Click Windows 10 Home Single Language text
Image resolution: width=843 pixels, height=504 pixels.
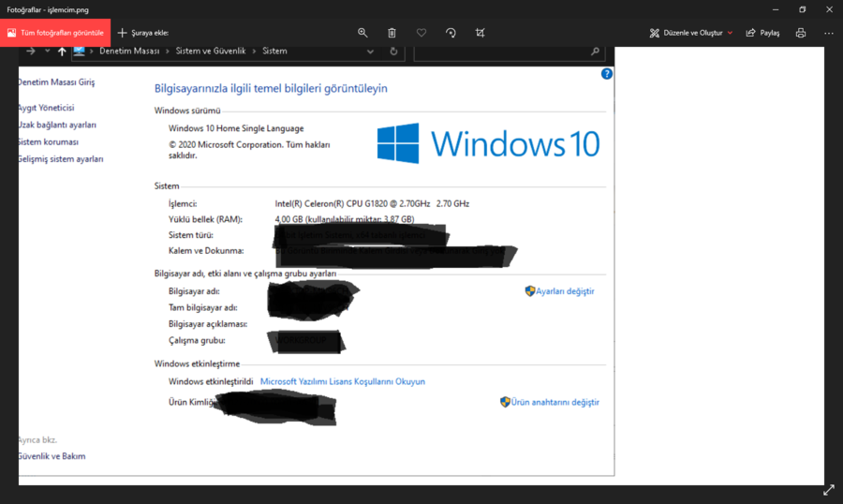236,128
